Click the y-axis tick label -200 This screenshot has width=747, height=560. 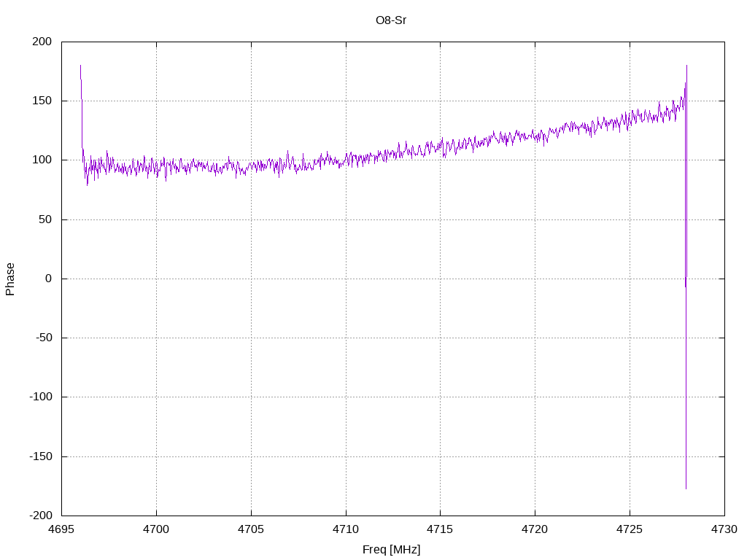pyautogui.click(x=41, y=516)
